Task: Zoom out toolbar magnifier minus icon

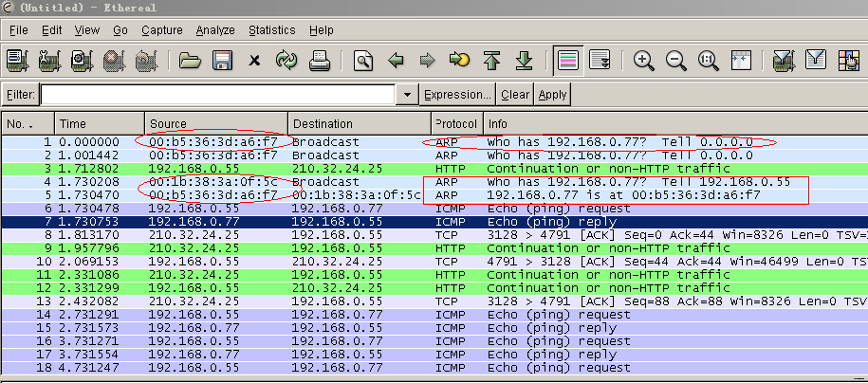Action: pos(676,61)
